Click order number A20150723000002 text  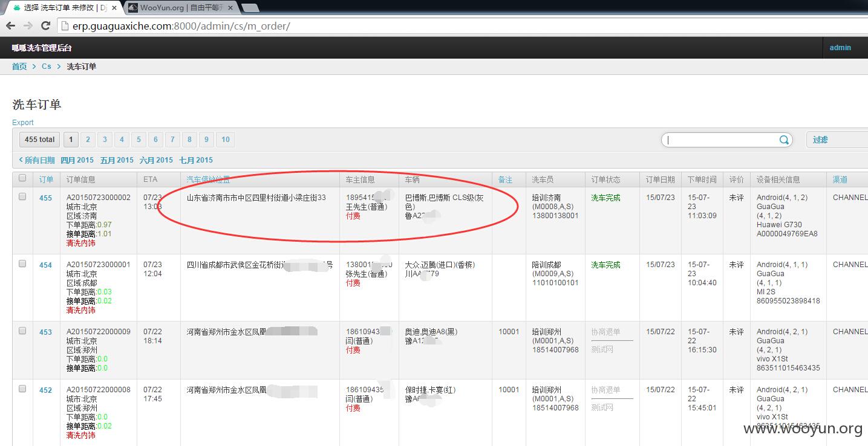[x=98, y=198]
